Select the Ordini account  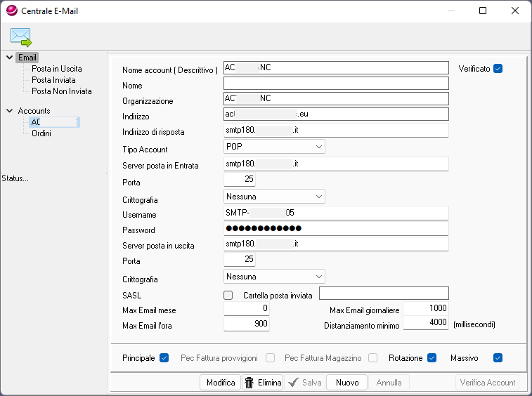(x=41, y=133)
